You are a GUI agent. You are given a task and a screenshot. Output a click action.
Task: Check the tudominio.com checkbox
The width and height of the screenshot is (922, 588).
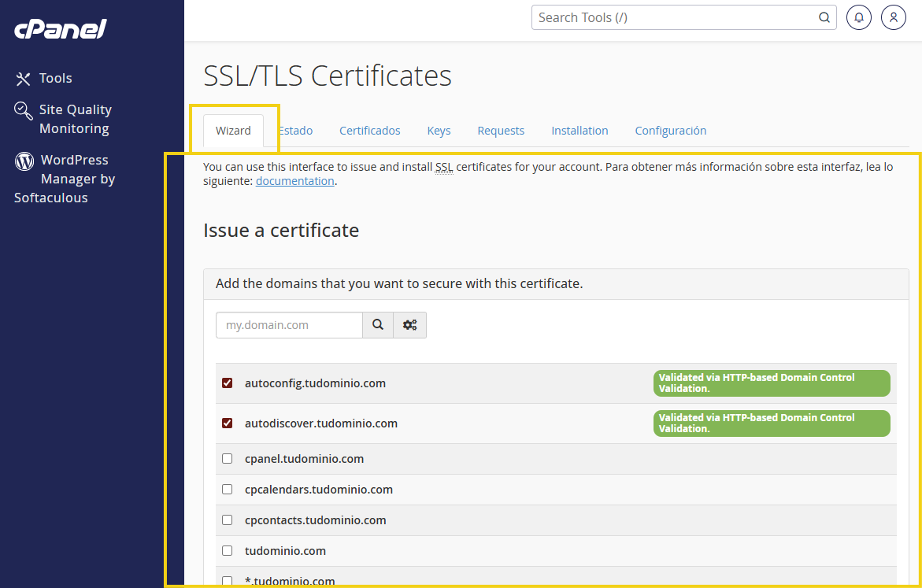[x=227, y=550]
